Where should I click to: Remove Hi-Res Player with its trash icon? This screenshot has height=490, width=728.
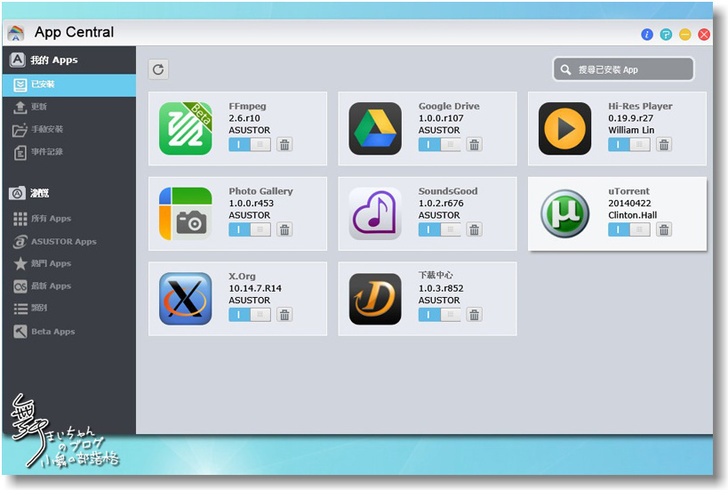coord(664,144)
